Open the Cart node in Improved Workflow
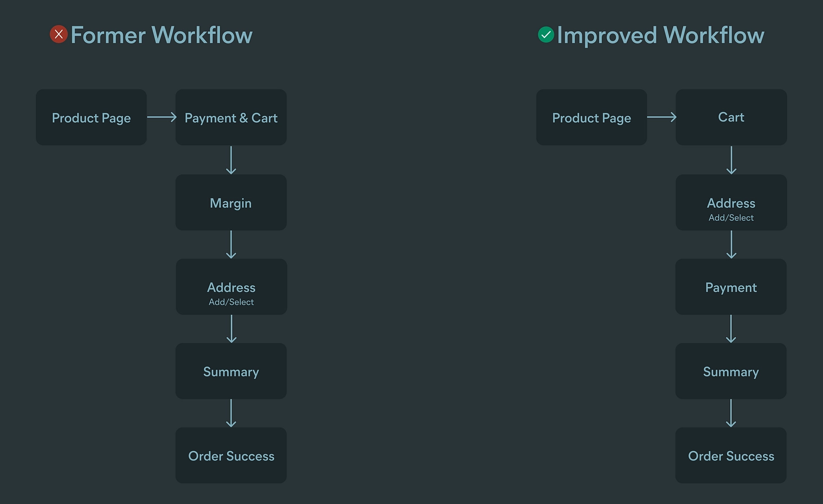 (731, 117)
